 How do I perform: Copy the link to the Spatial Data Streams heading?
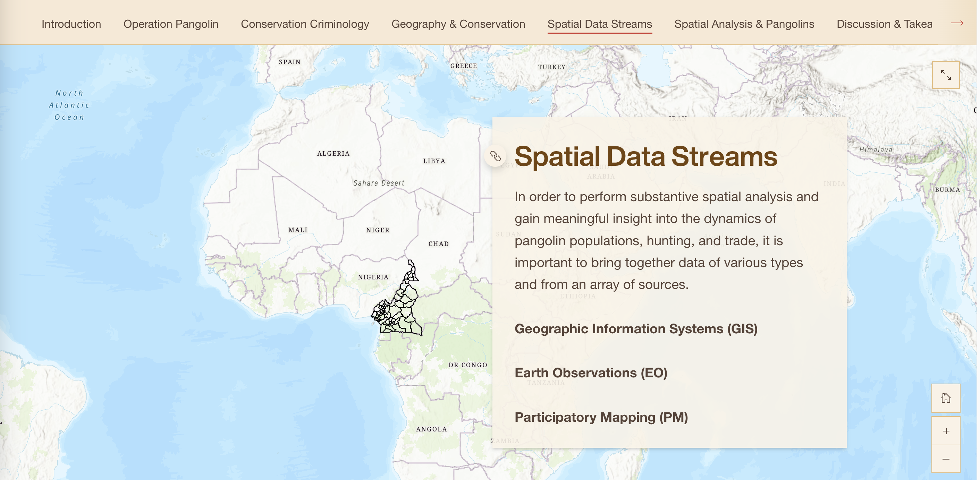[x=495, y=156]
